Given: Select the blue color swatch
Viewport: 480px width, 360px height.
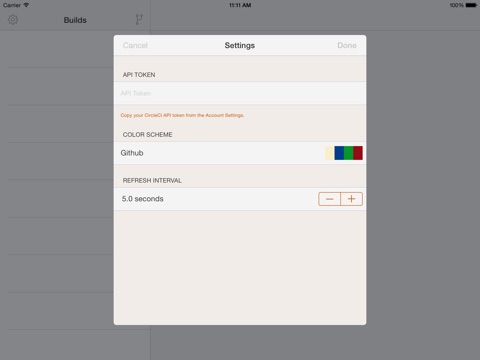Looking at the screenshot, I should click(339, 153).
